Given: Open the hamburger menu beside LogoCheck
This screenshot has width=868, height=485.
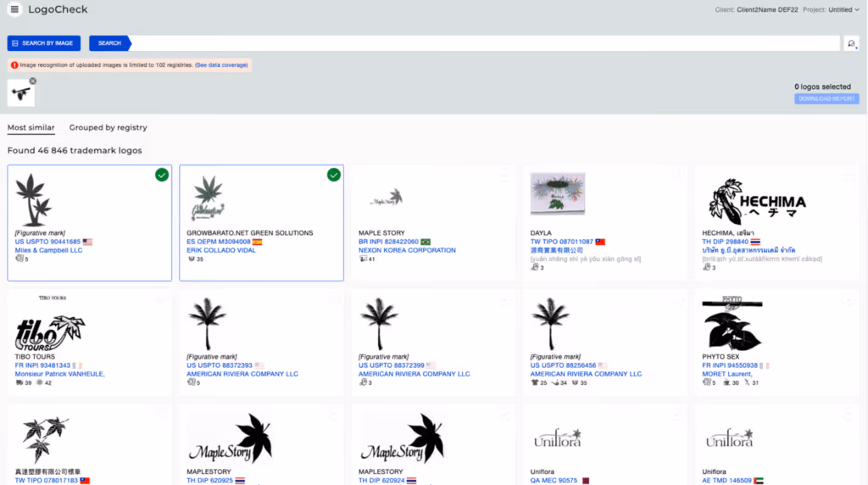Looking at the screenshot, I should (x=15, y=9).
